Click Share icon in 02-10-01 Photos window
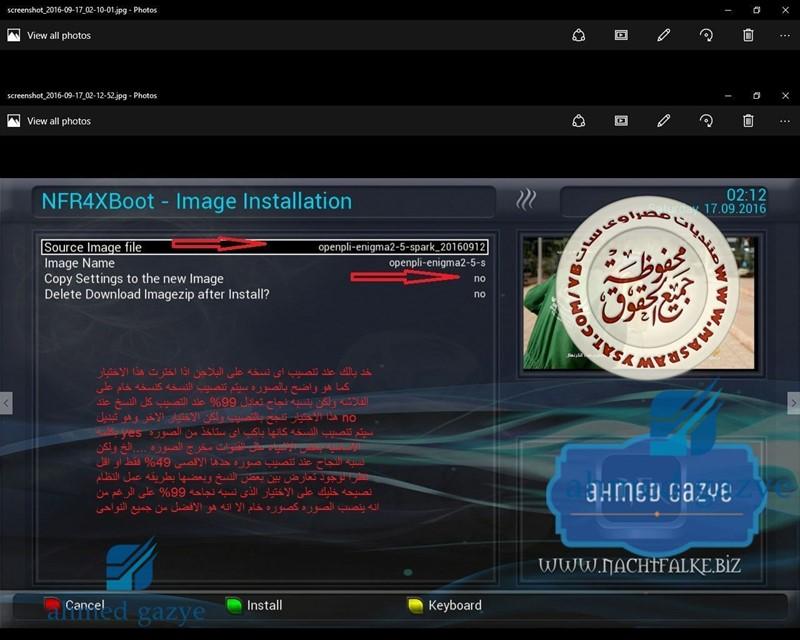800x640 pixels. pos(579,35)
